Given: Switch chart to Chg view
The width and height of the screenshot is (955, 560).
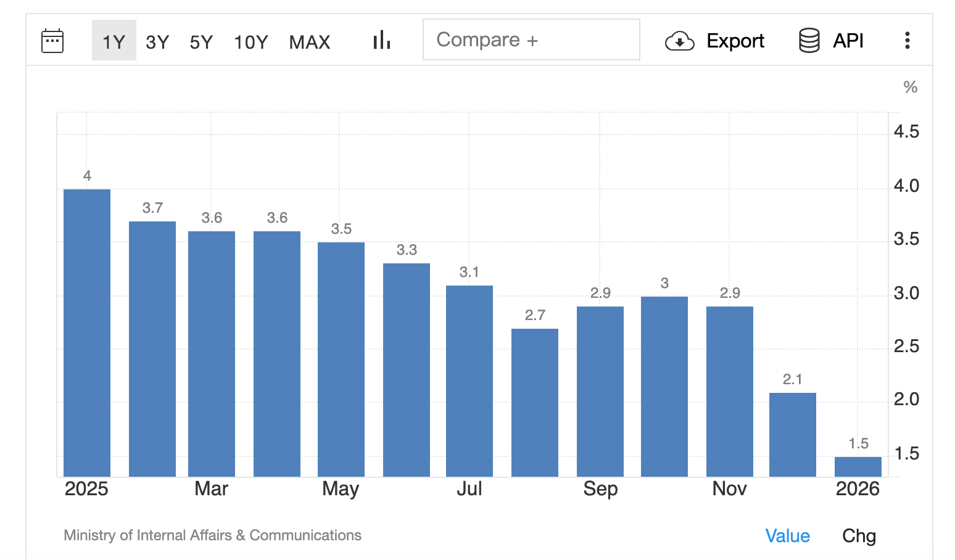Looking at the screenshot, I should coord(859,535).
